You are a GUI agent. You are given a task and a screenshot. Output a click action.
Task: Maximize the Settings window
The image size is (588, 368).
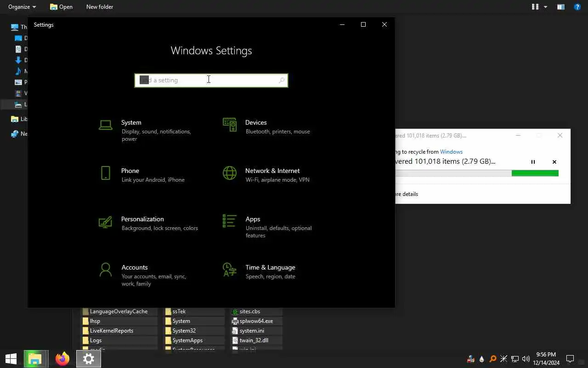coord(363,25)
